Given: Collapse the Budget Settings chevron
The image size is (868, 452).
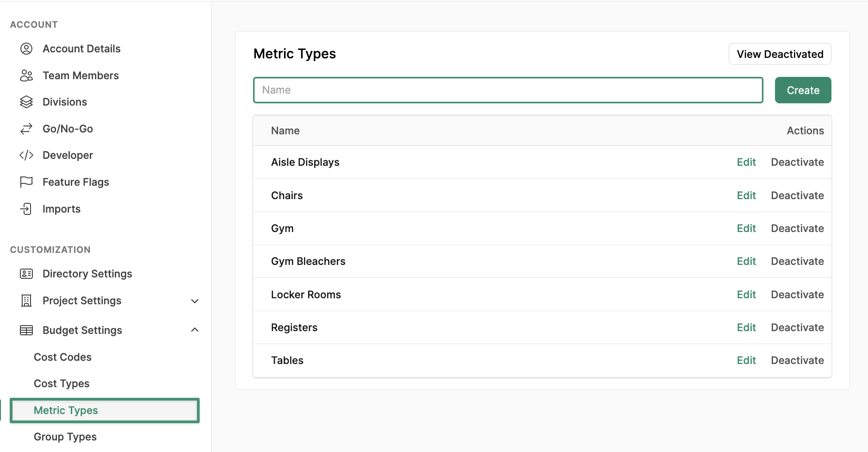Looking at the screenshot, I should click(x=195, y=330).
